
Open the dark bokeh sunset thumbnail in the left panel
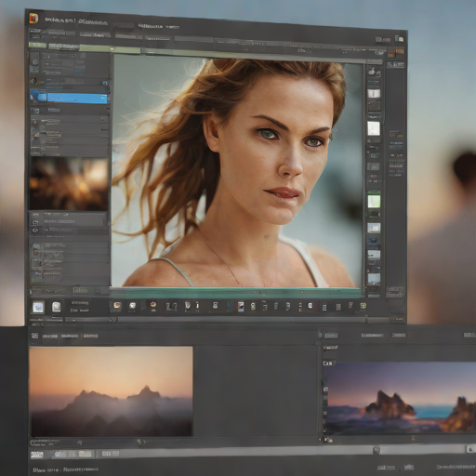(69, 184)
